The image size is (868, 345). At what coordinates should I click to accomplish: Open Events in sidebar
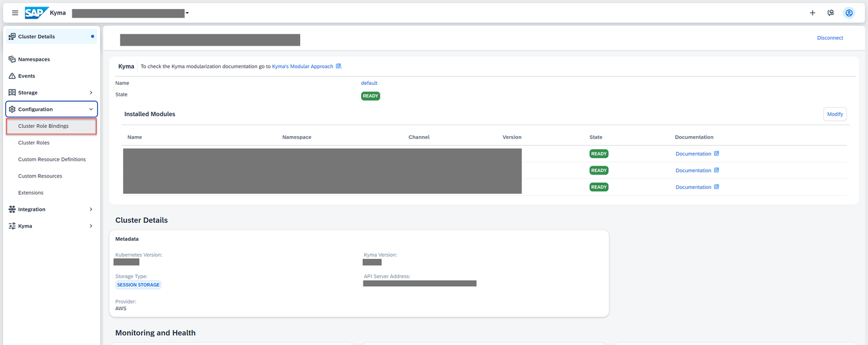[x=51, y=76]
